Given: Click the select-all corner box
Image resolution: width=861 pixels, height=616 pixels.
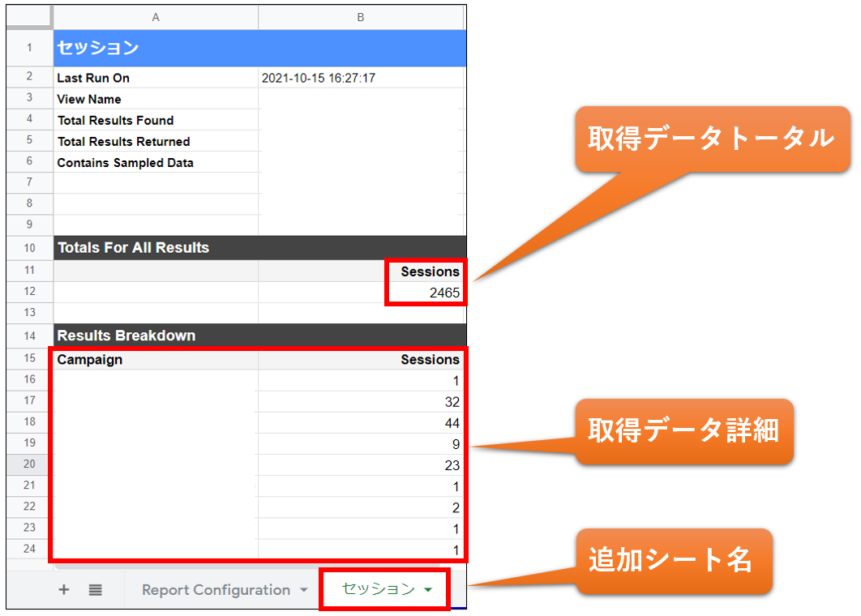Looking at the screenshot, I should 30,18.
